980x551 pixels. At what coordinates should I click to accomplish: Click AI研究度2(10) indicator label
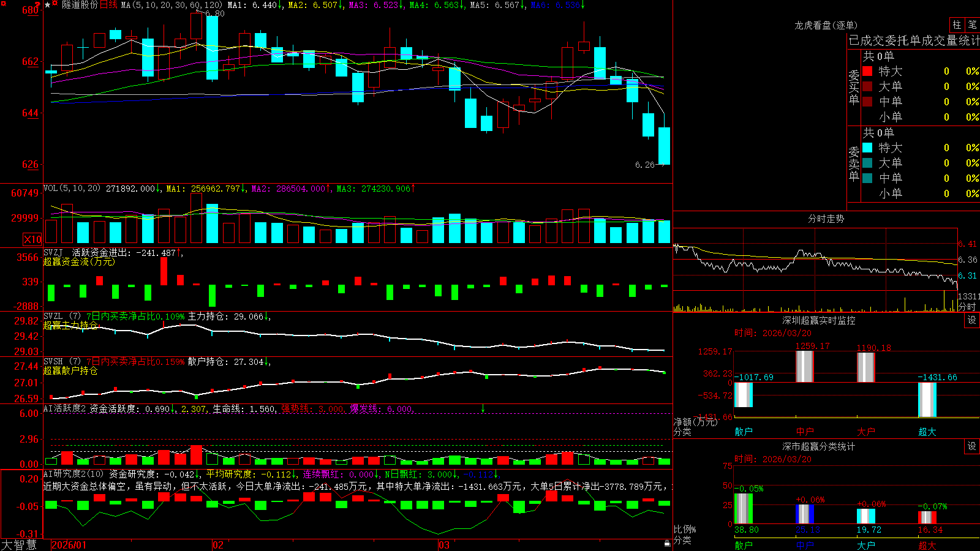(74, 474)
